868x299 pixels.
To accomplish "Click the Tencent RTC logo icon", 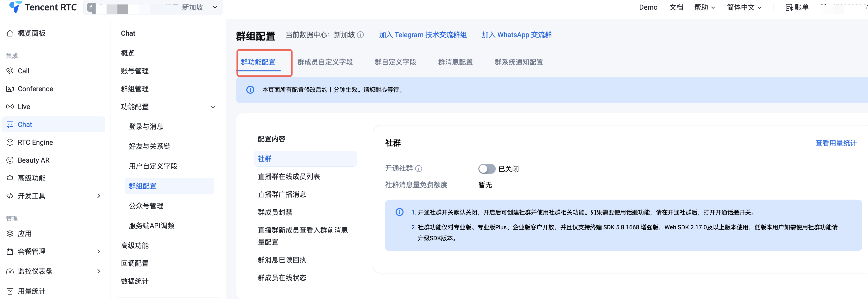I will tap(15, 6).
